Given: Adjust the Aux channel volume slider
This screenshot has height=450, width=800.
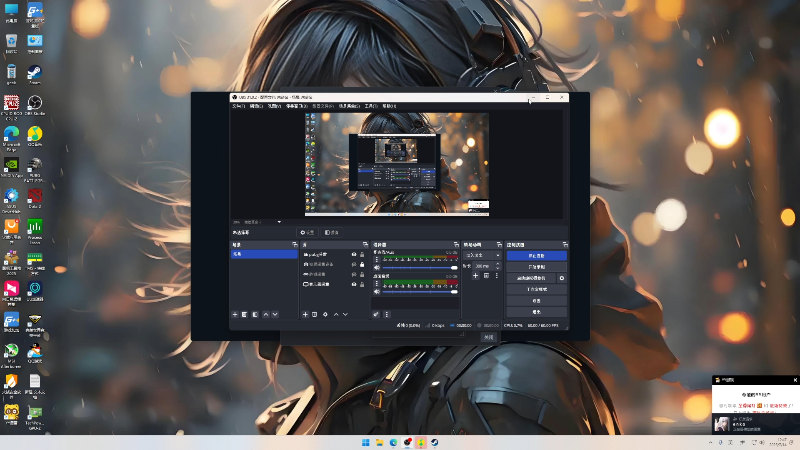Looking at the screenshot, I should click(420, 267).
